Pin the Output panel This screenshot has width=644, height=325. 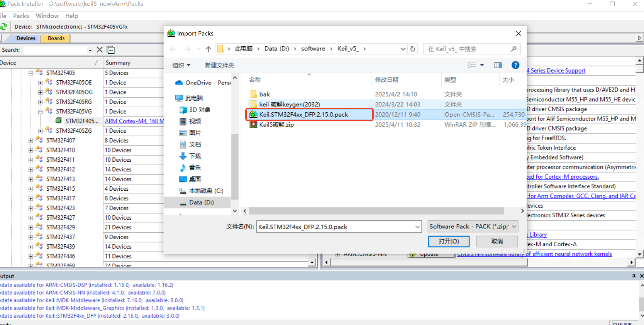point(634,276)
